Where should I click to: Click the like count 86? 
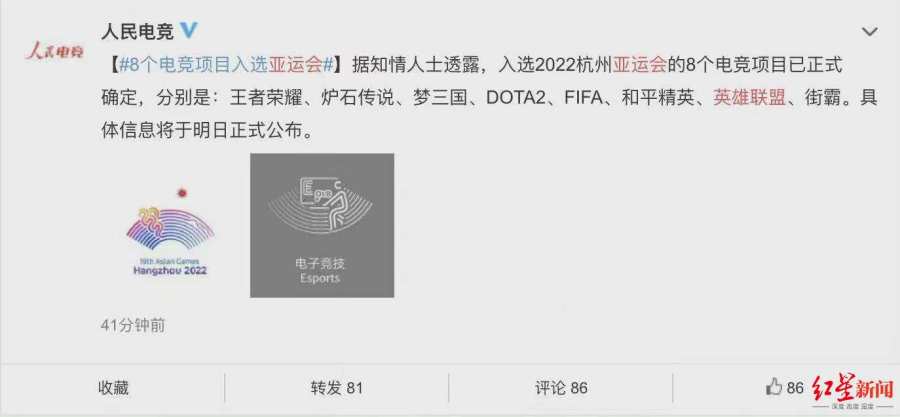[x=795, y=388]
